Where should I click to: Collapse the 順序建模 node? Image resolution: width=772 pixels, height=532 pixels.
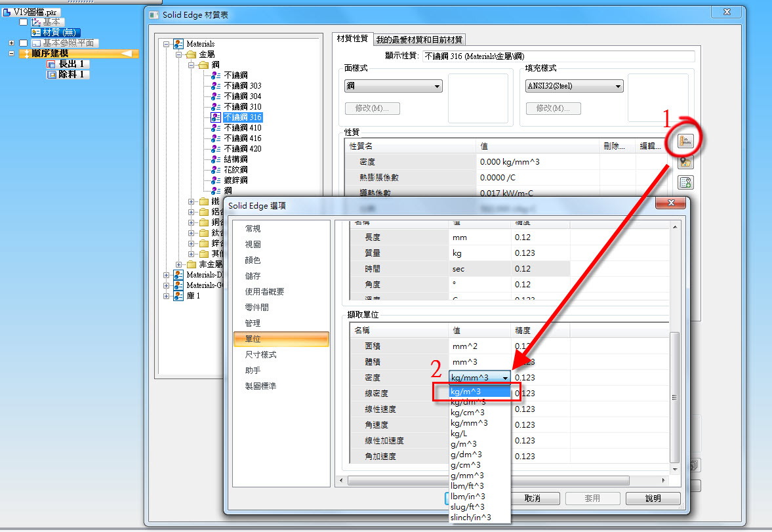11,54
